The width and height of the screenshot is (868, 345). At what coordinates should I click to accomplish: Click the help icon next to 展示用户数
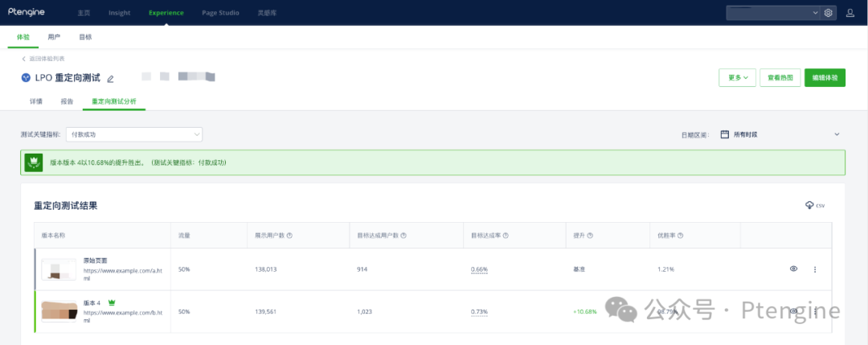pos(289,236)
